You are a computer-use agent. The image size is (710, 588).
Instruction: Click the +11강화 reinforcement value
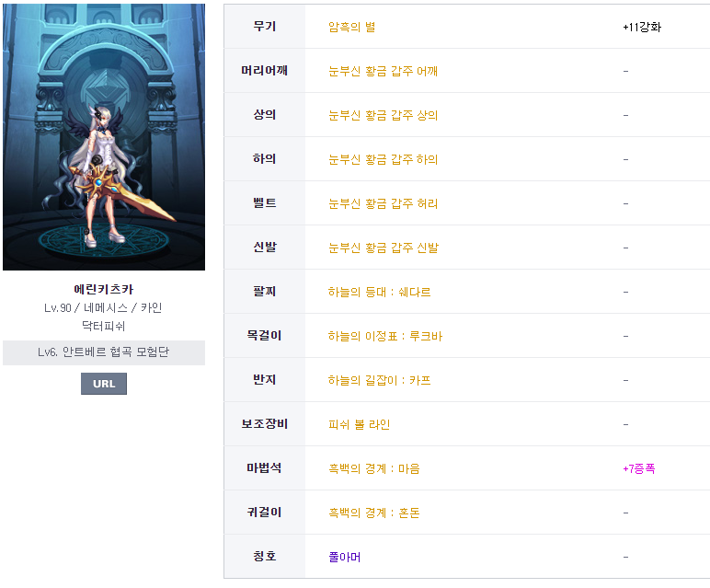[x=642, y=27]
